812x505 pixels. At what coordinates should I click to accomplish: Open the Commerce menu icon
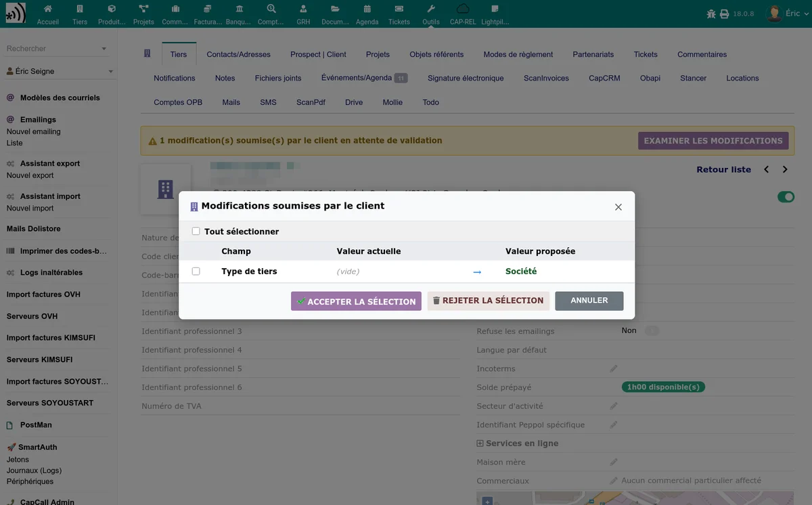tap(175, 9)
